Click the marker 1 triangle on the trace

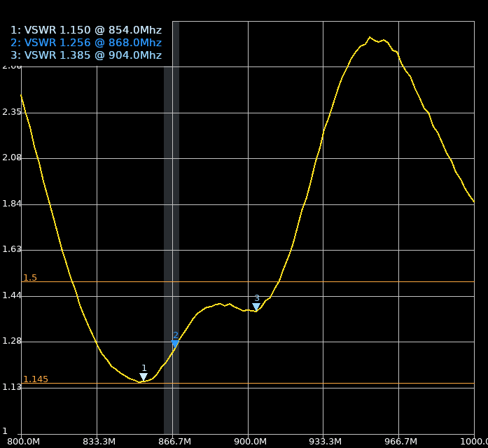[144, 377]
